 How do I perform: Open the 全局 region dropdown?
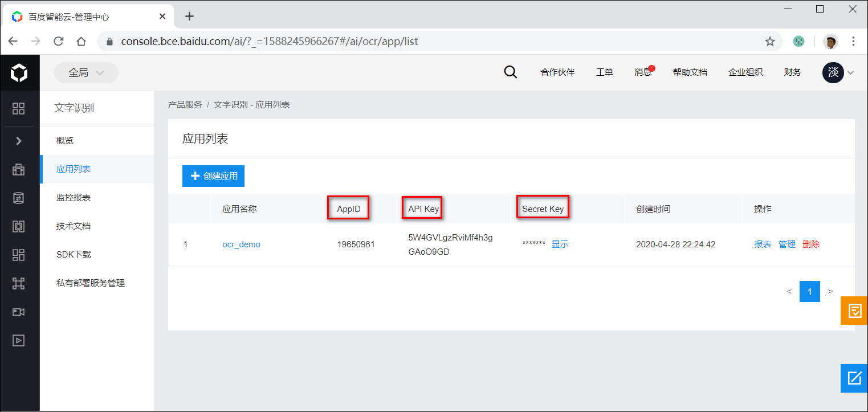86,73
